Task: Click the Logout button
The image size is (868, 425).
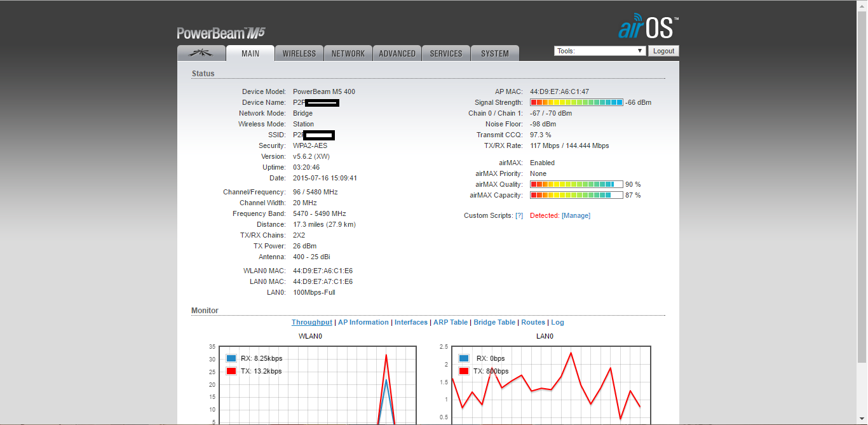Action: click(x=663, y=51)
